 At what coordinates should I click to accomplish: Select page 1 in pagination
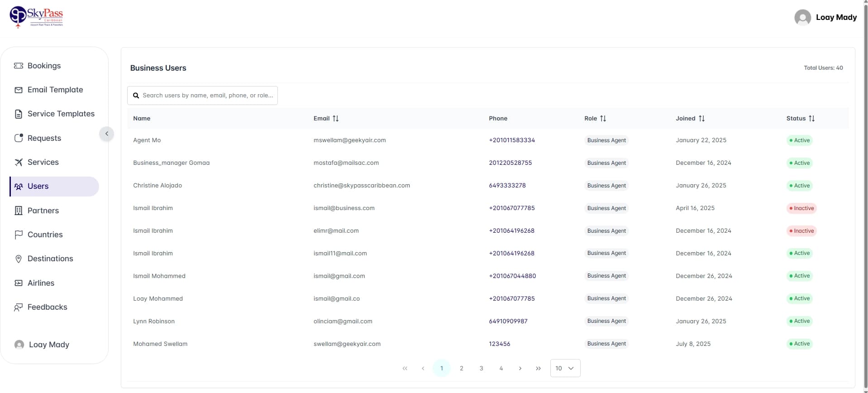coord(442,369)
